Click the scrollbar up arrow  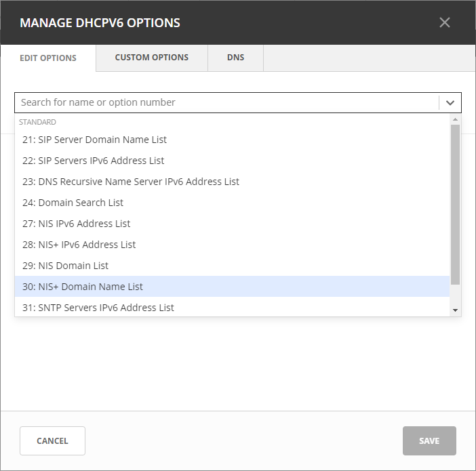pyautogui.click(x=455, y=119)
